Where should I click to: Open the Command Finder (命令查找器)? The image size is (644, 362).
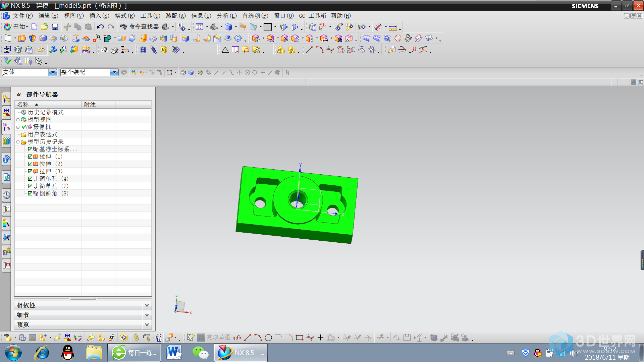(140, 26)
